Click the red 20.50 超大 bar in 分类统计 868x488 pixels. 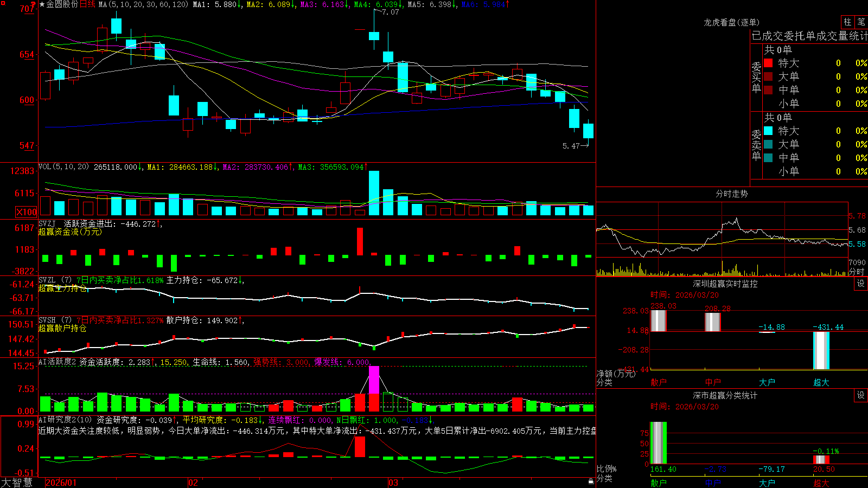click(x=821, y=460)
